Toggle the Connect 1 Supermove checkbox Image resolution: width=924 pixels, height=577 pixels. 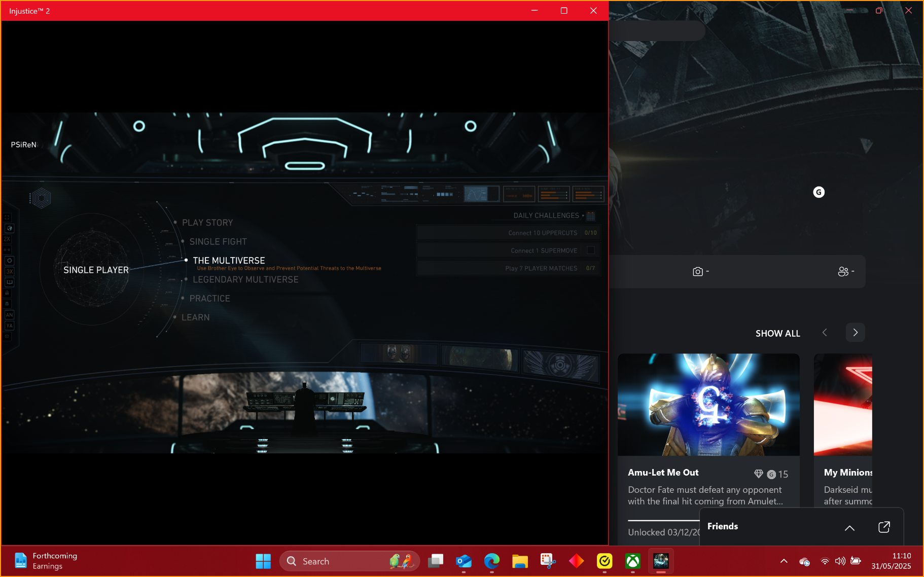[x=590, y=250]
